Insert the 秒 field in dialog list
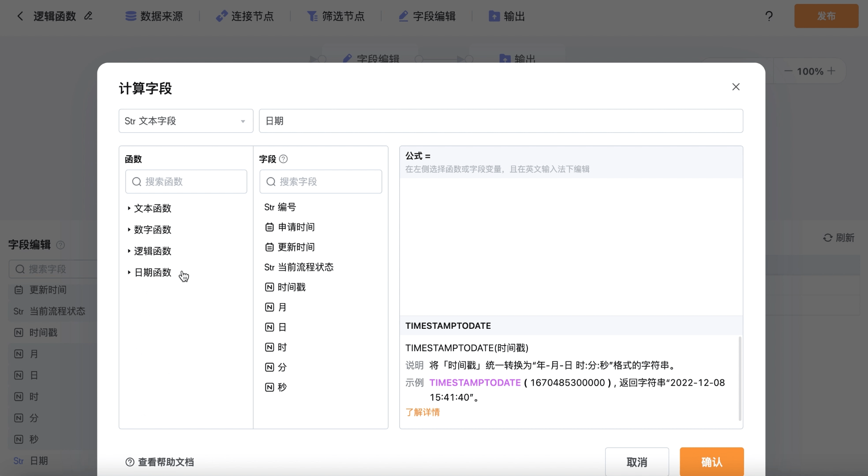 [x=276, y=387]
